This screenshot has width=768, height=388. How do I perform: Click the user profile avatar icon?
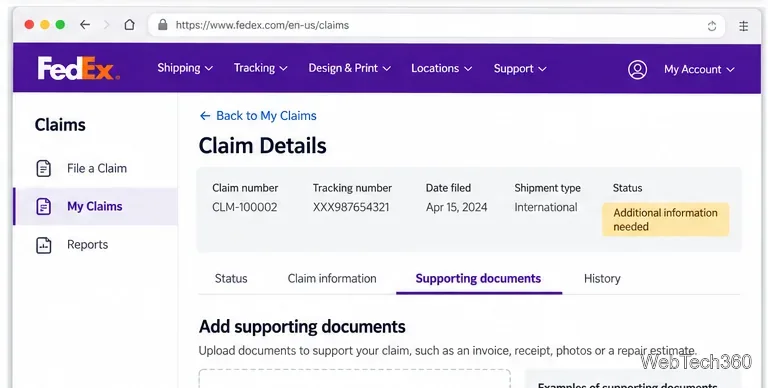[x=637, y=70]
